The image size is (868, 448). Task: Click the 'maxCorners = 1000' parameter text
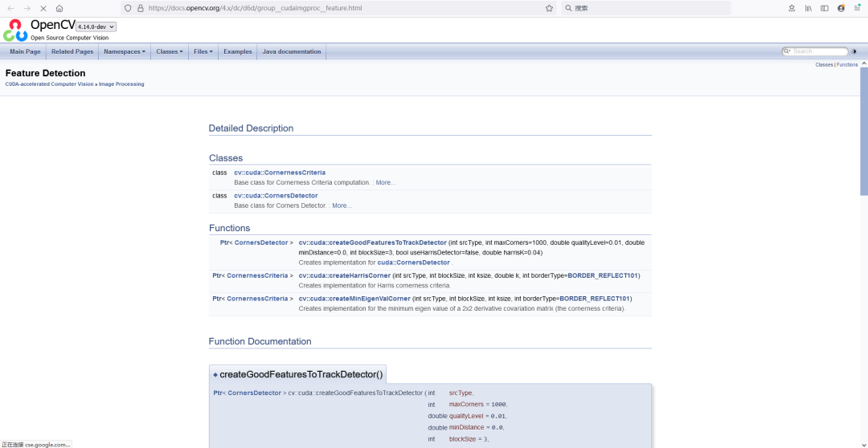(x=478, y=405)
